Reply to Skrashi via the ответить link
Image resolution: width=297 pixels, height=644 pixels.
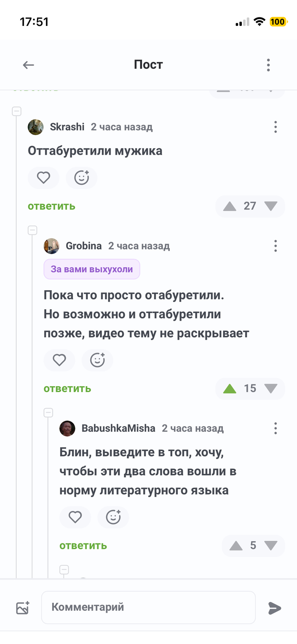coord(51,206)
